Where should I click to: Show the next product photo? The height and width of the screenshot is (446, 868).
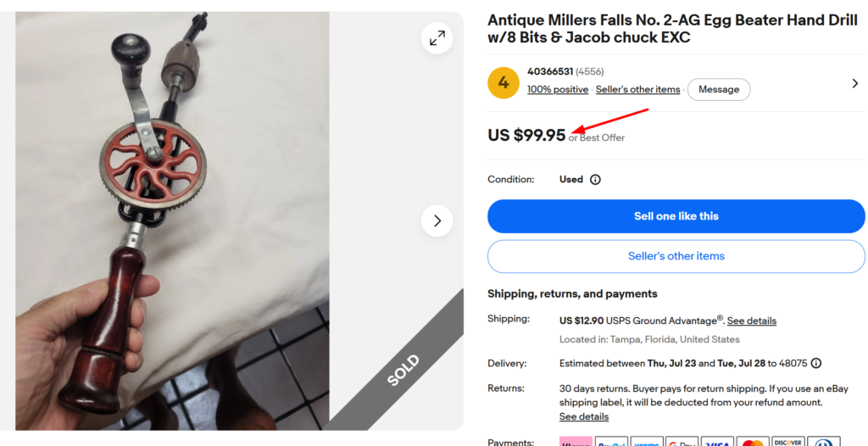(x=437, y=220)
